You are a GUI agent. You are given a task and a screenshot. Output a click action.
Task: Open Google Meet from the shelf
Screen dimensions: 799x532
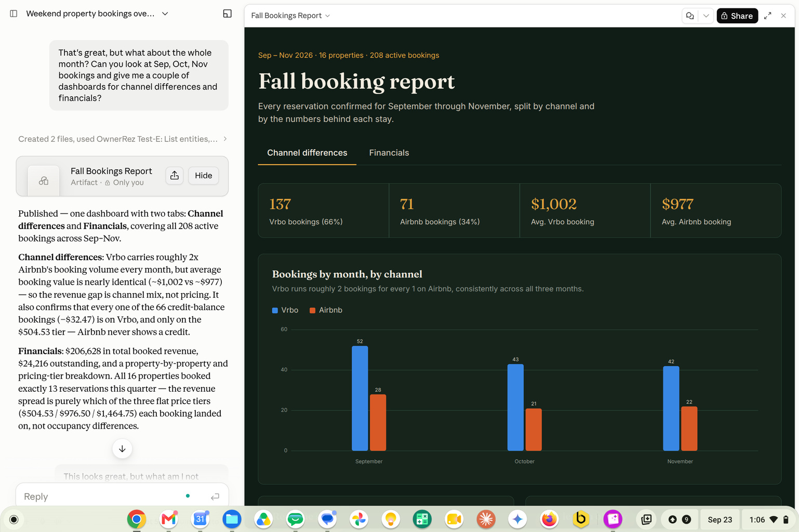pyautogui.click(x=454, y=519)
